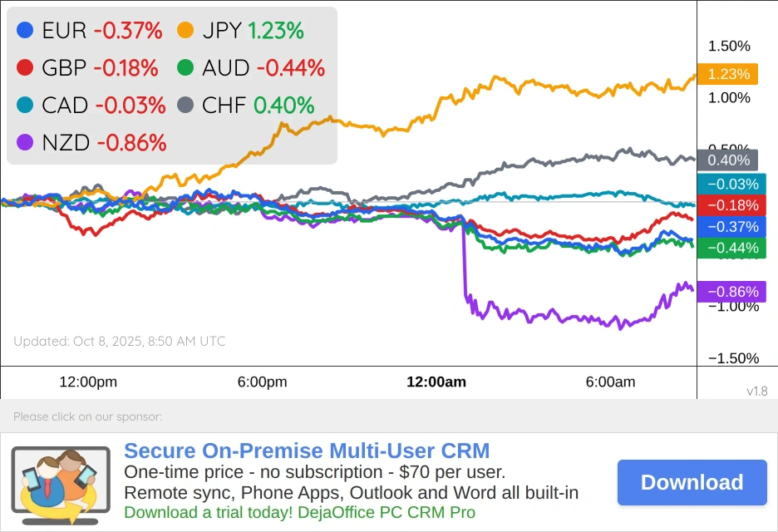This screenshot has height=532, width=778.
Task: Click the gray CHF legend dot
Action: (x=185, y=105)
